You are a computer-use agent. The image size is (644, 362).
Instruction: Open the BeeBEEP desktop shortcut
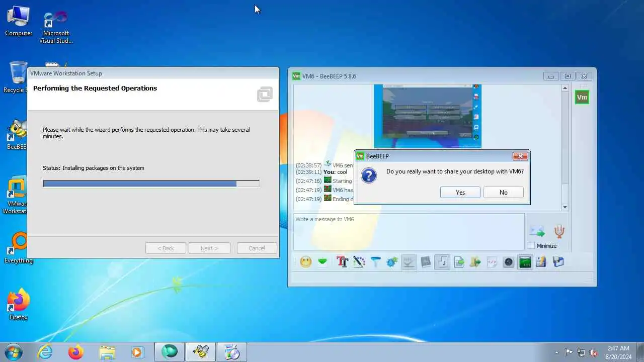point(17,135)
